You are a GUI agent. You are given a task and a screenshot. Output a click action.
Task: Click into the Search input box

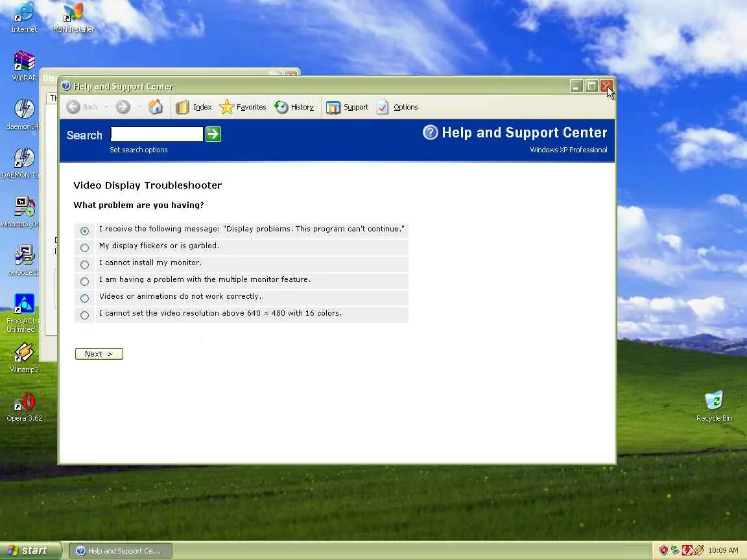(x=157, y=134)
